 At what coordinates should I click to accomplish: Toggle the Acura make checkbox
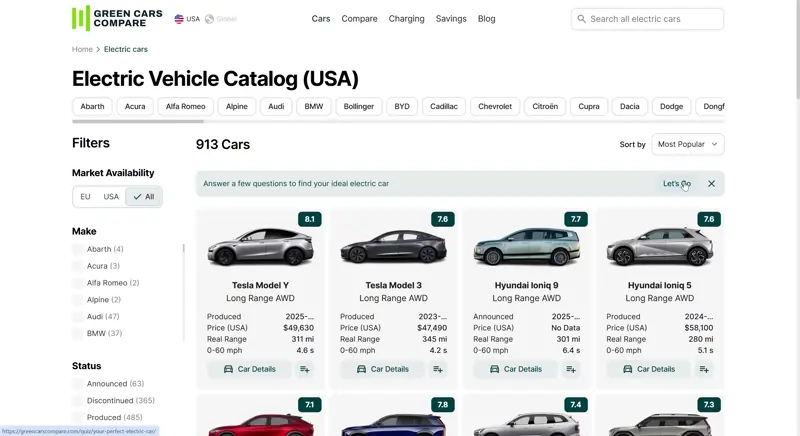[x=78, y=266]
